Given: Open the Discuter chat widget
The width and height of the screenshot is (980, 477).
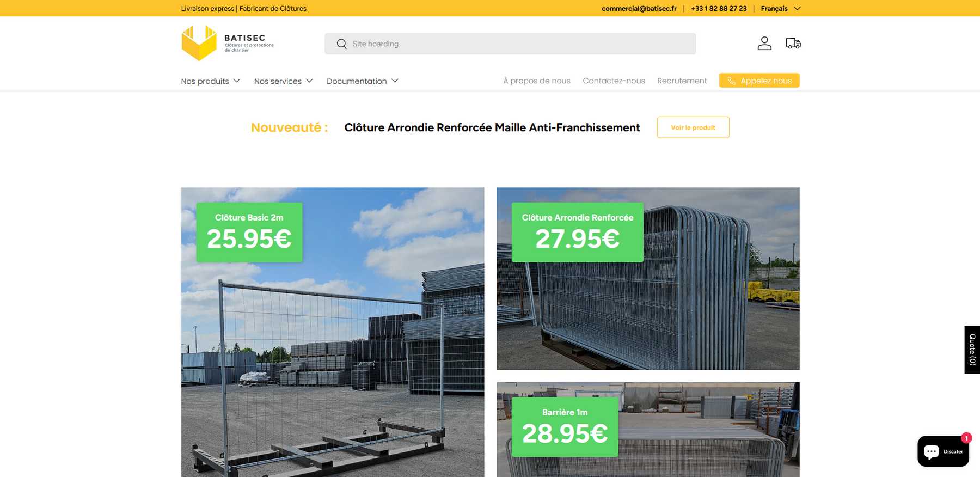Looking at the screenshot, I should 942,451.
